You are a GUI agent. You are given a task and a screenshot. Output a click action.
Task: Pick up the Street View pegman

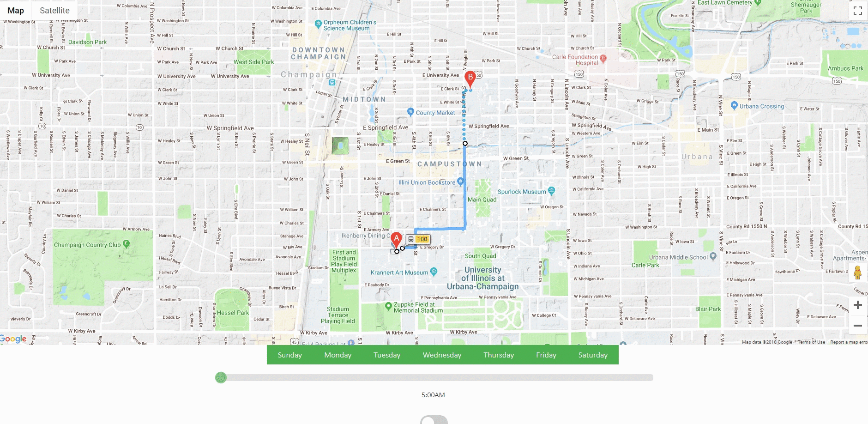point(858,273)
